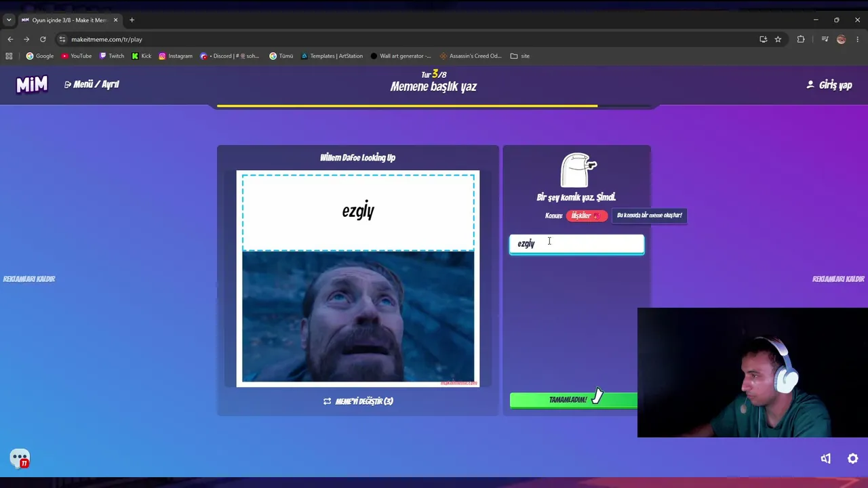Open the browser extensions puzzle icon
The height and width of the screenshot is (488, 868).
801,39
